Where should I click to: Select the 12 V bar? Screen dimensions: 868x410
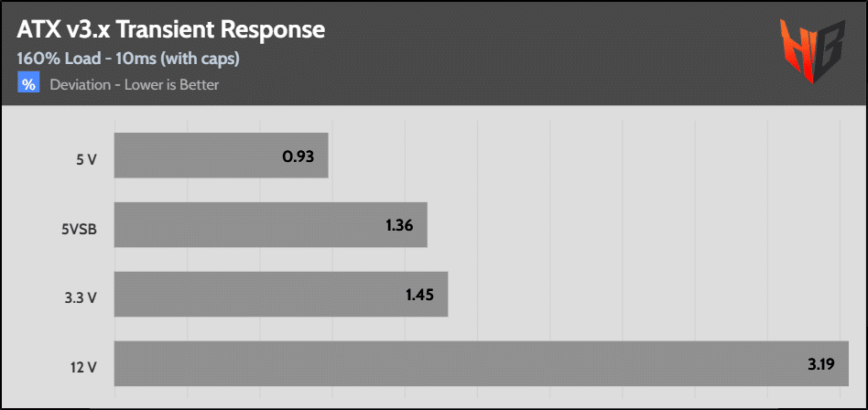tap(481, 363)
